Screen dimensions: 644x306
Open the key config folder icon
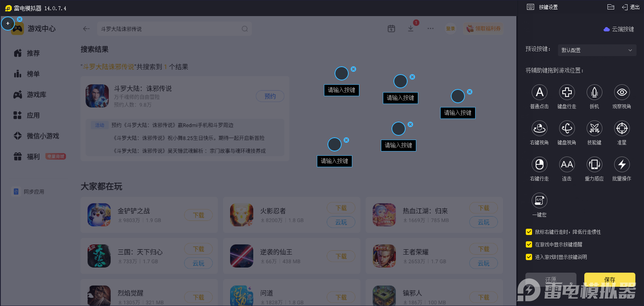tap(611, 7)
